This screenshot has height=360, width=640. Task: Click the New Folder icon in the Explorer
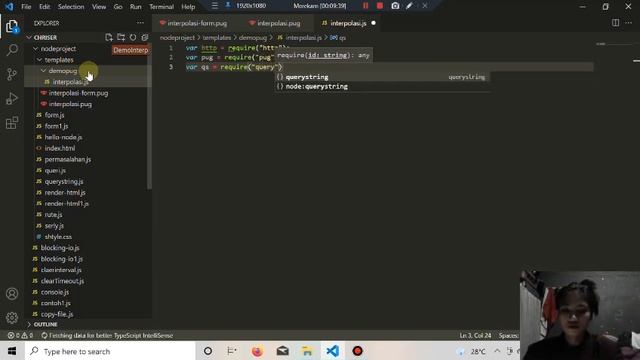(x=121, y=38)
